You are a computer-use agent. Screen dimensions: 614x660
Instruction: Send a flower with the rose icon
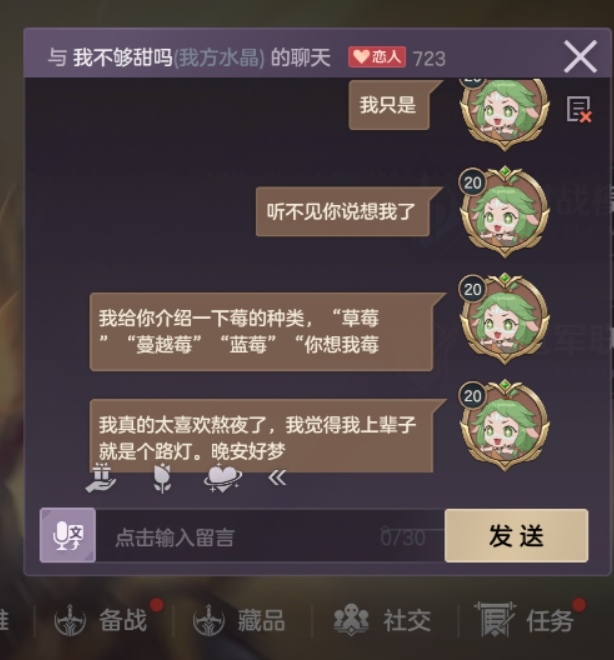[x=162, y=478]
